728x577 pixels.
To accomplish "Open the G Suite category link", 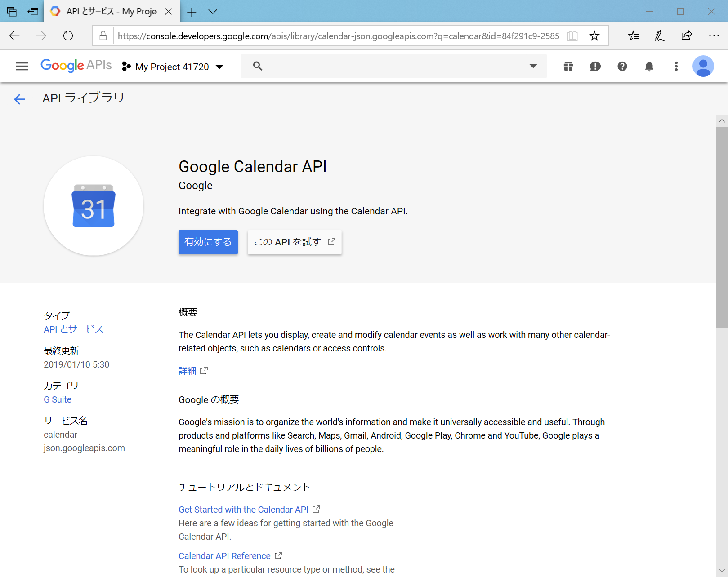I will click(x=58, y=399).
